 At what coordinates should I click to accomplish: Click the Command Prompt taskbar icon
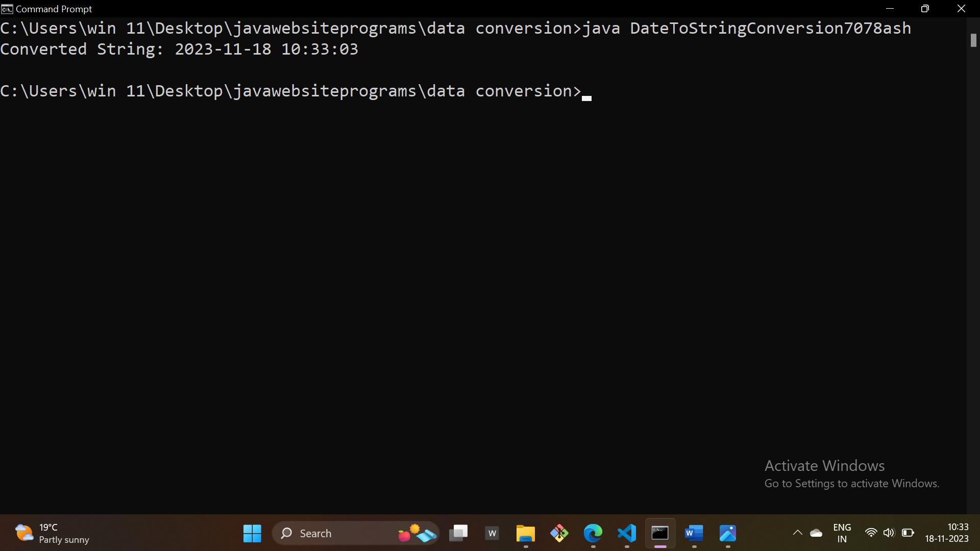pyautogui.click(x=660, y=533)
